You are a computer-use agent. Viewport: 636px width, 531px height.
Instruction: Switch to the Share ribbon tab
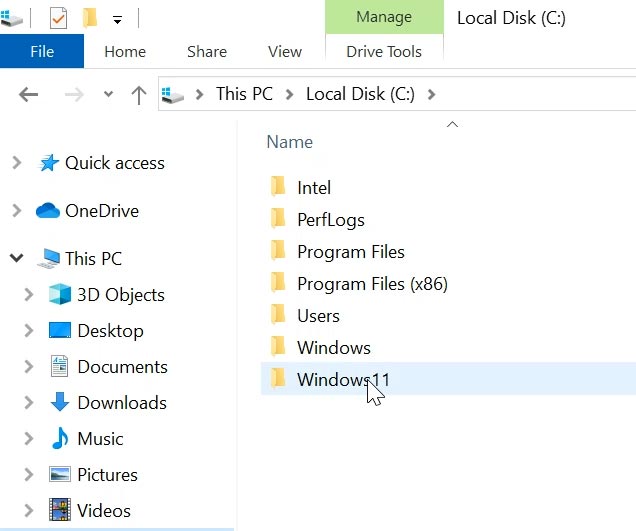[207, 52]
